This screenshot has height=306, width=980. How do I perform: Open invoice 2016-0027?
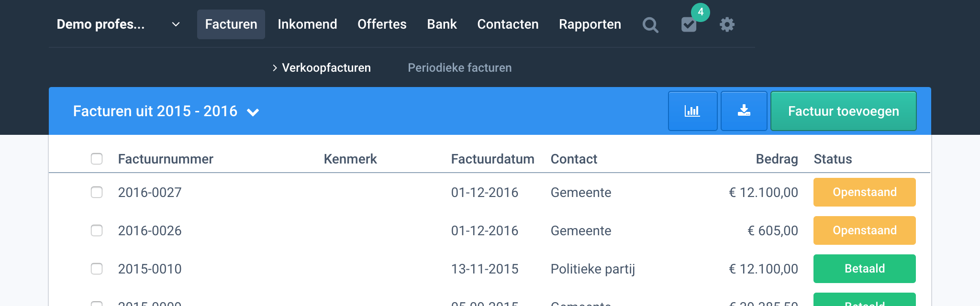click(150, 192)
